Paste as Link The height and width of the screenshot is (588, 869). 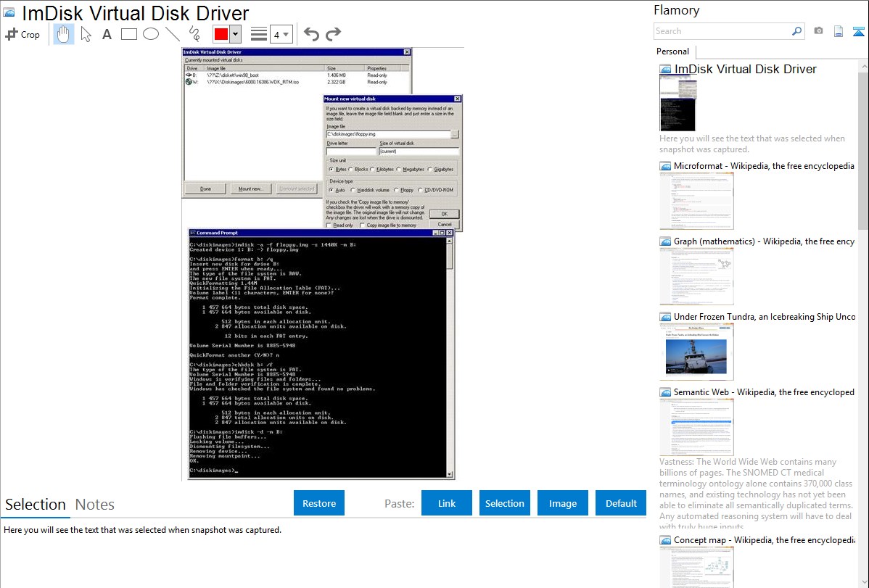pos(447,503)
